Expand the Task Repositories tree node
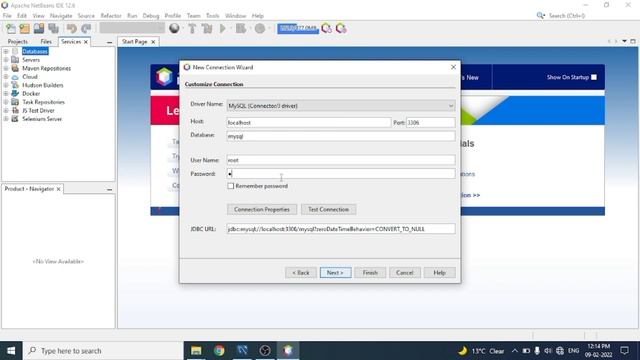Image resolution: width=640 pixels, height=360 pixels. coord(6,102)
